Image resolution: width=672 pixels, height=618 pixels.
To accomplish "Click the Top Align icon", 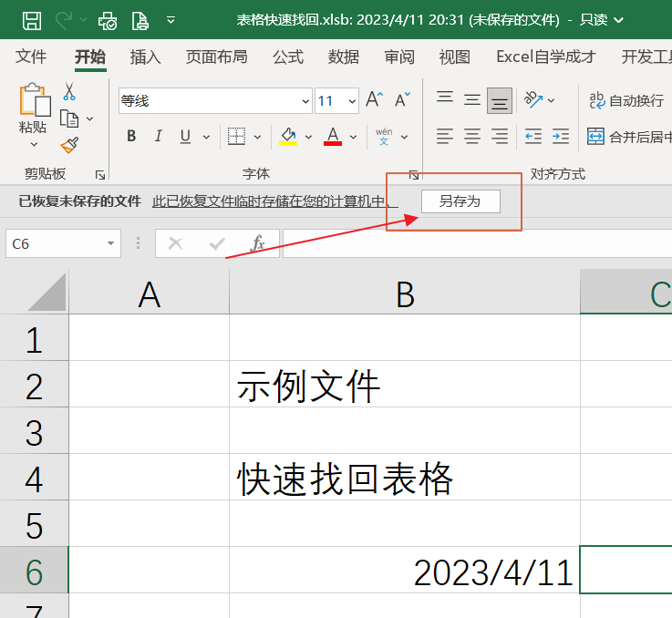I will (x=445, y=98).
